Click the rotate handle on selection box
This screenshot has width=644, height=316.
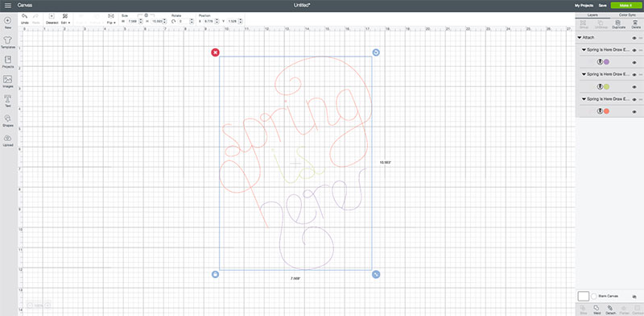[376, 52]
